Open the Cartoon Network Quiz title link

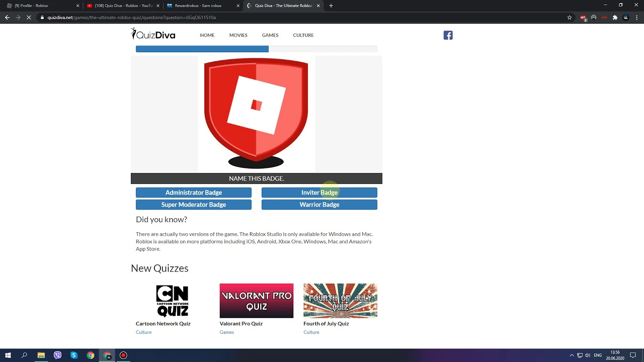[x=163, y=323]
